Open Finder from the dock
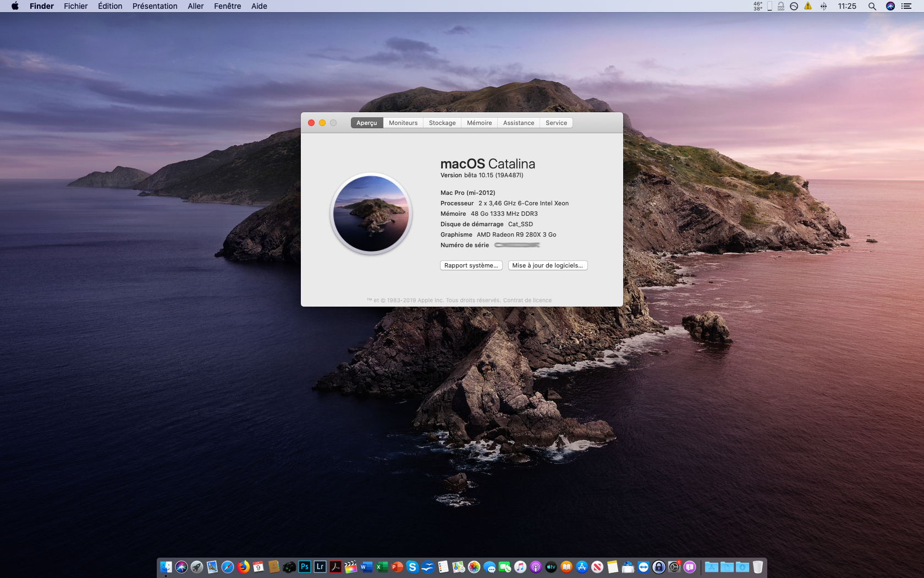 [166, 566]
